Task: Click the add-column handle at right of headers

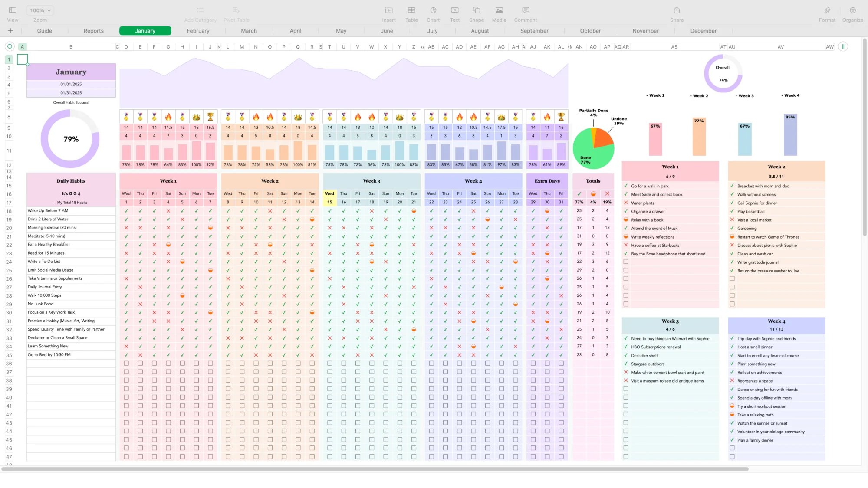Action: (x=843, y=46)
